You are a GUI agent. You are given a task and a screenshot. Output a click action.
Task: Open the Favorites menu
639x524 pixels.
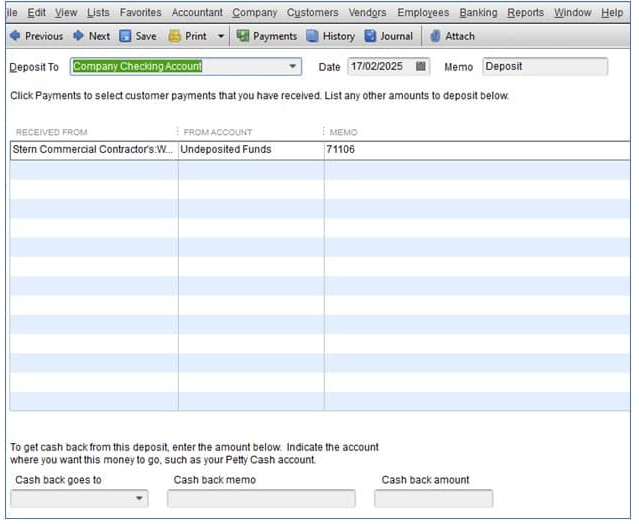click(x=141, y=13)
